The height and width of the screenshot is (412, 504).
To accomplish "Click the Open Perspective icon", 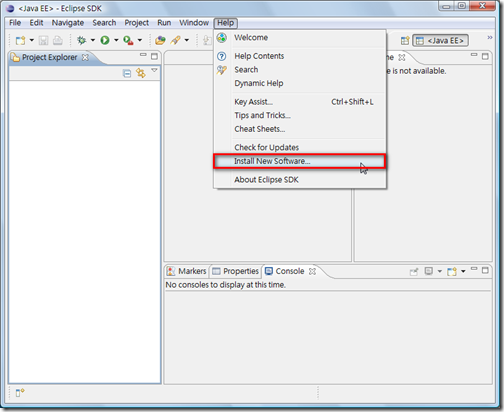I will point(405,41).
